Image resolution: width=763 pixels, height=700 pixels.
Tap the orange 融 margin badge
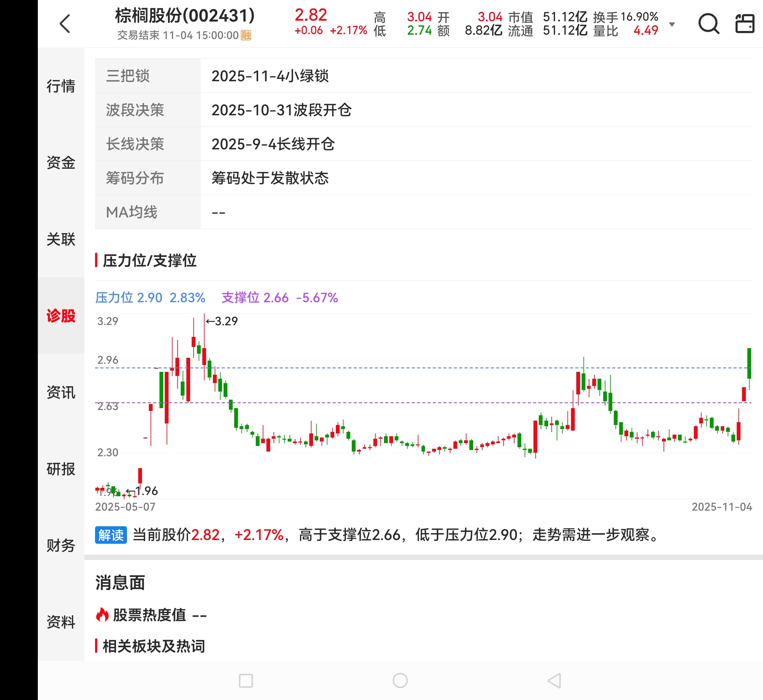click(x=246, y=35)
